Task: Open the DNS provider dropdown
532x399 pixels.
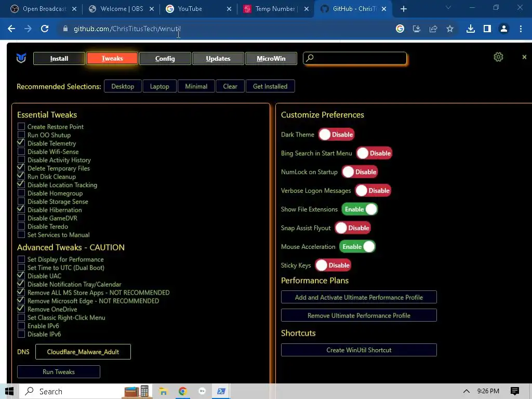Action: click(x=83, y=352)
